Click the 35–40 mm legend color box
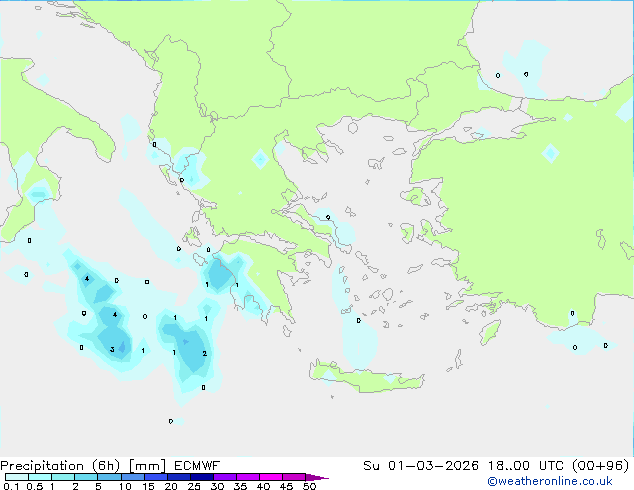The width and height of the screenshot is (634, 490). tap(248, 477)
